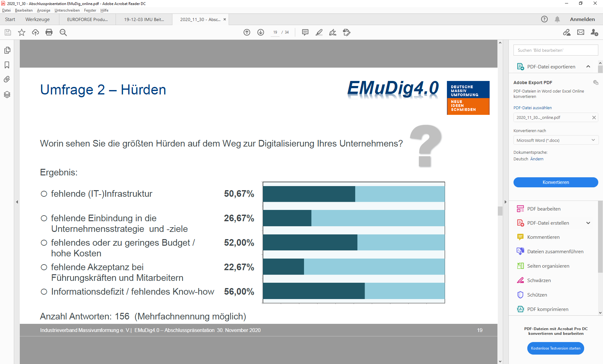Open the layers panel icon
This screenshot has width=603, height=364.
tap(7, 94)
